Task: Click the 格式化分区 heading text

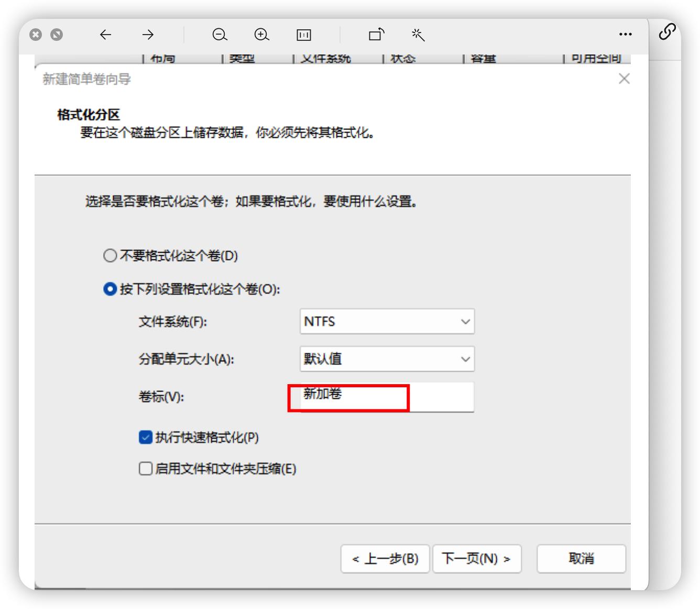Action: (x=89, y=115)
